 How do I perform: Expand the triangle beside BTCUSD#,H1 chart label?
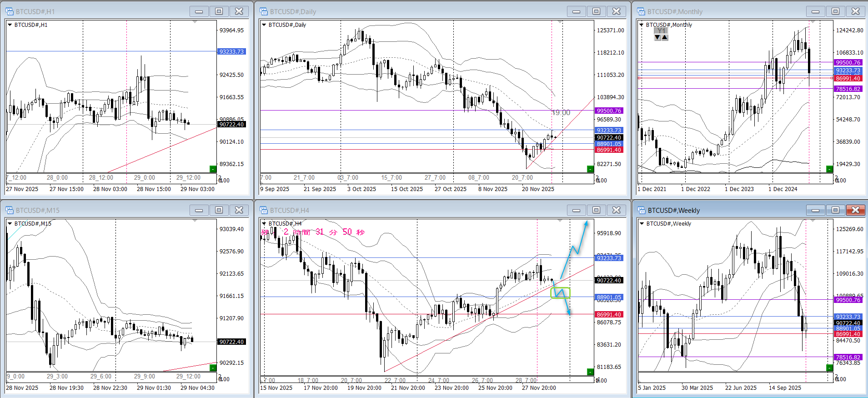[10, 25]
